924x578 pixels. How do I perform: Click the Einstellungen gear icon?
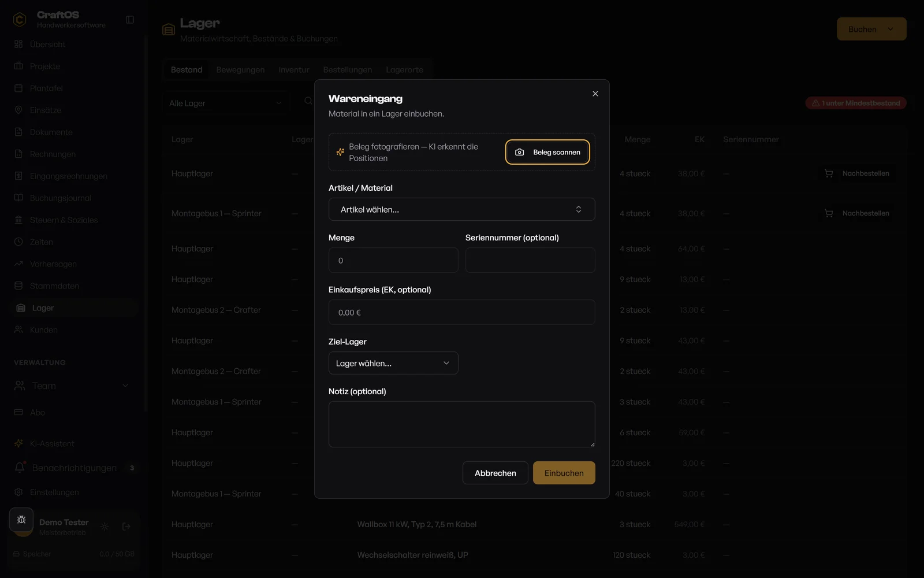[18, 492]
